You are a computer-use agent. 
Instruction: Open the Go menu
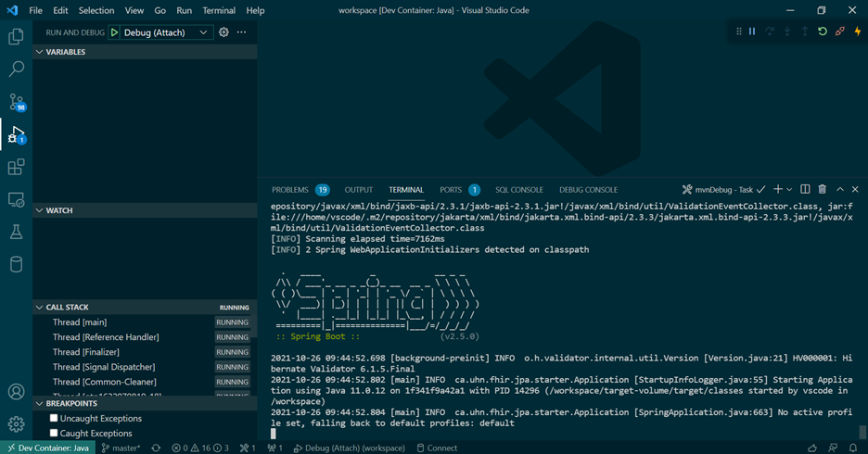pos(160,10)
